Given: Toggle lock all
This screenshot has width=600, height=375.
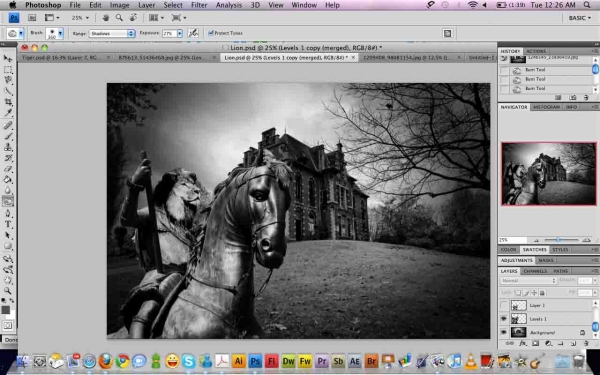Looking at the screenshot, I should 542,293.
